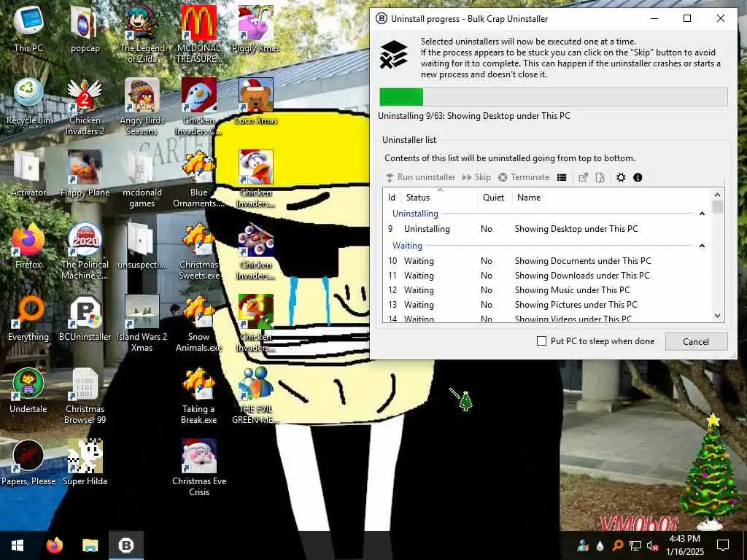Select the Piggly Xmas desktop icon

[255, 28]
